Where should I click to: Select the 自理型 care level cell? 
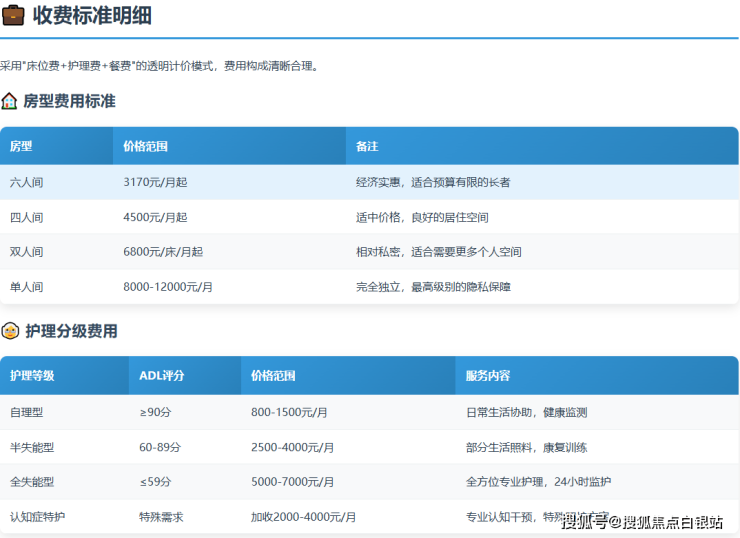pos(26,412)
